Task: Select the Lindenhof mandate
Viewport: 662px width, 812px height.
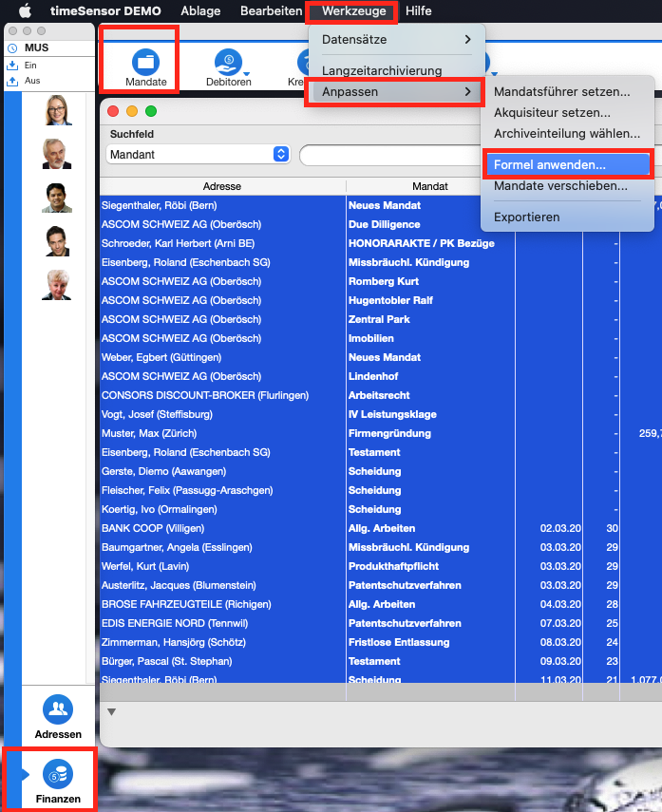Action: 373,376
